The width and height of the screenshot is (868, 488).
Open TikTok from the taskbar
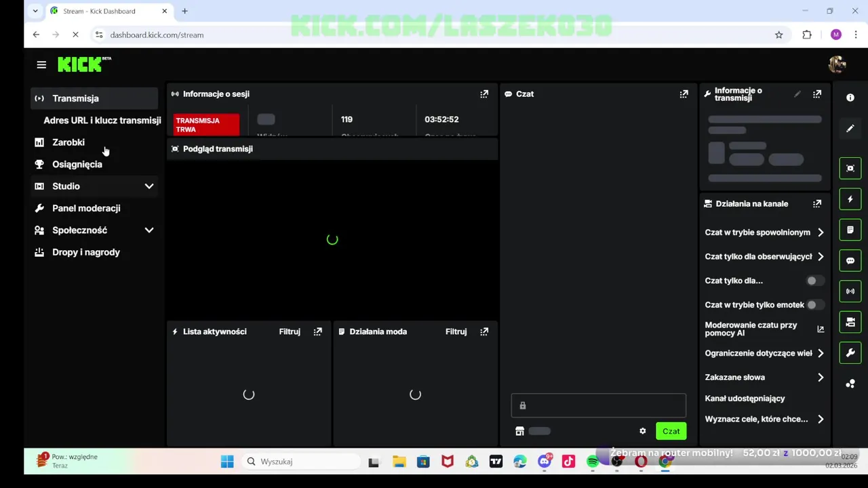[568, 462]
